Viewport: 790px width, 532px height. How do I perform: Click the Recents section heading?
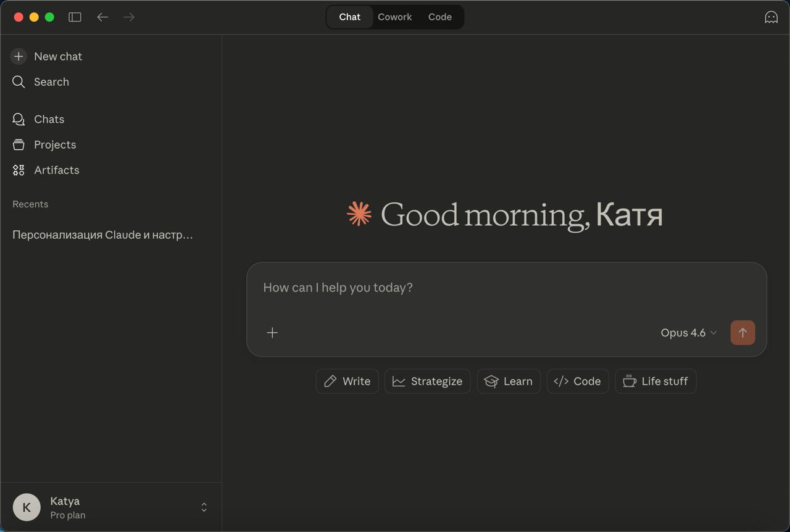click(30, 204)
